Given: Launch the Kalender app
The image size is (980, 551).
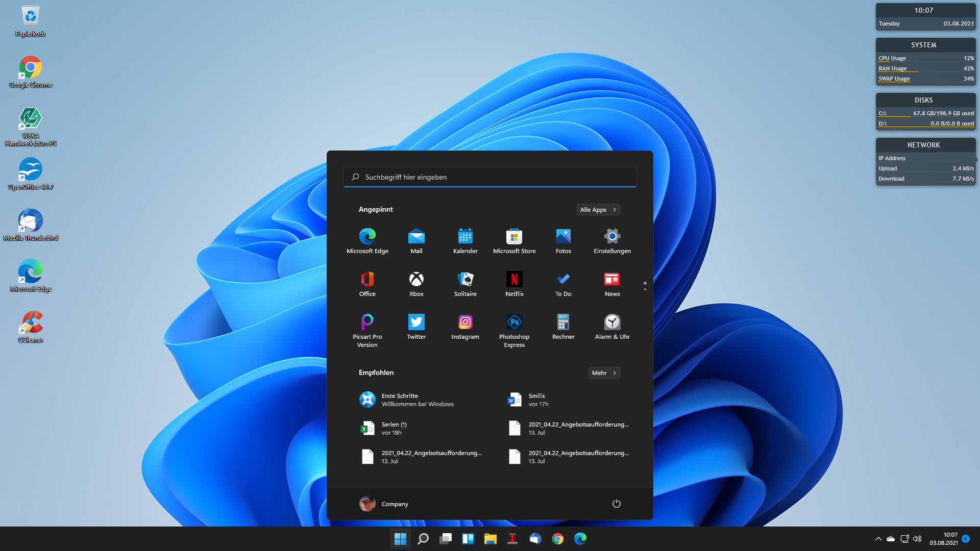Looking at the screenshot, I should click(465, 241).
